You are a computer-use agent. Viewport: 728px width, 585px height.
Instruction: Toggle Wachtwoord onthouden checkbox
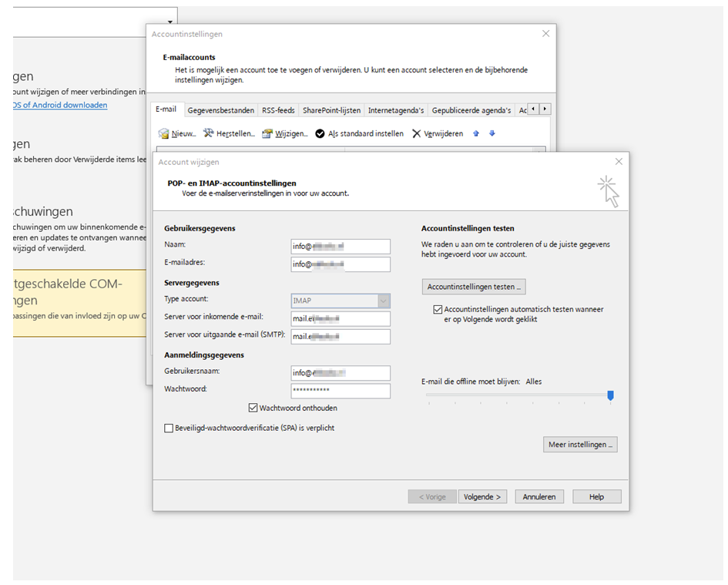coord(253,408)
